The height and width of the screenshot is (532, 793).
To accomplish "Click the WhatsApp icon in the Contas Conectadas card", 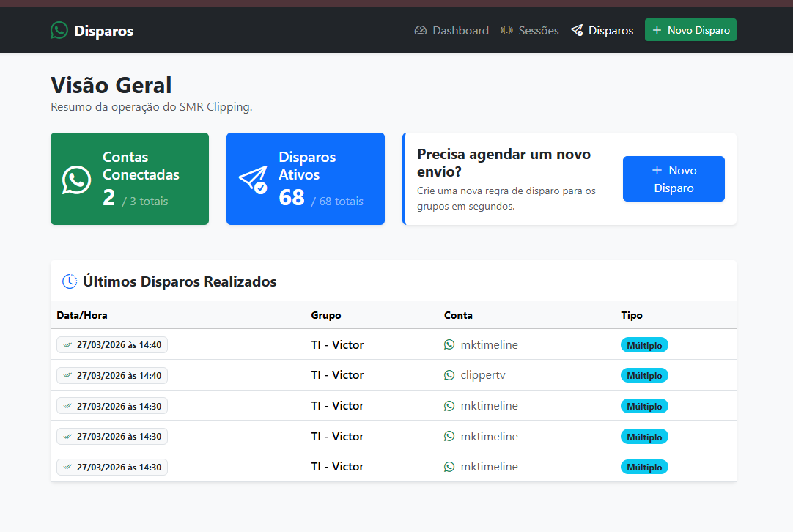I will click(x=76, y=180).
